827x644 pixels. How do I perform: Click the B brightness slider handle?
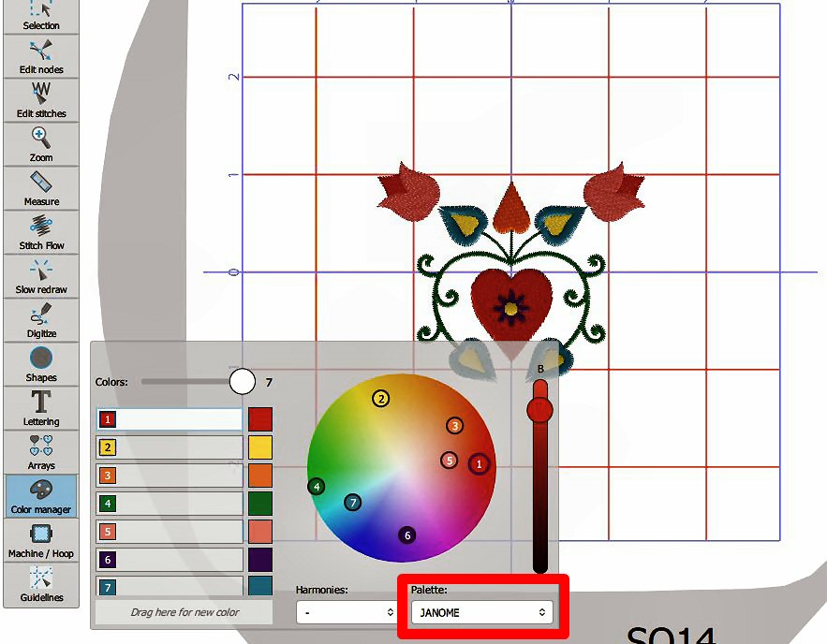539,409
